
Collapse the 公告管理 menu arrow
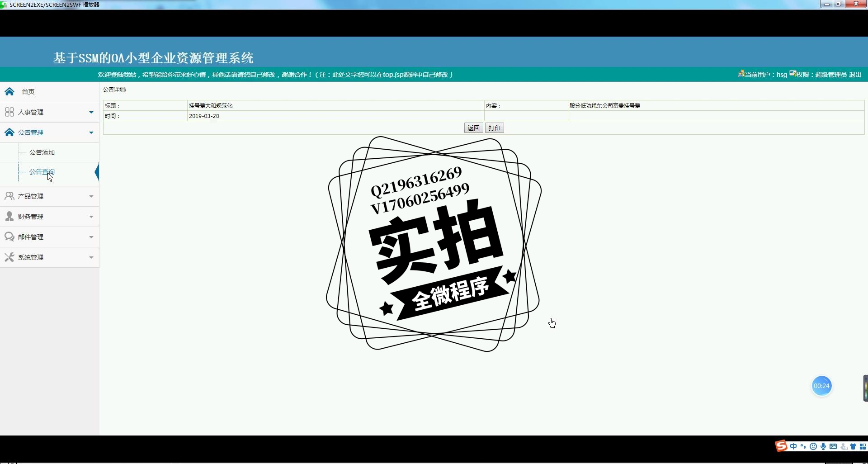(x=91, y=133)
